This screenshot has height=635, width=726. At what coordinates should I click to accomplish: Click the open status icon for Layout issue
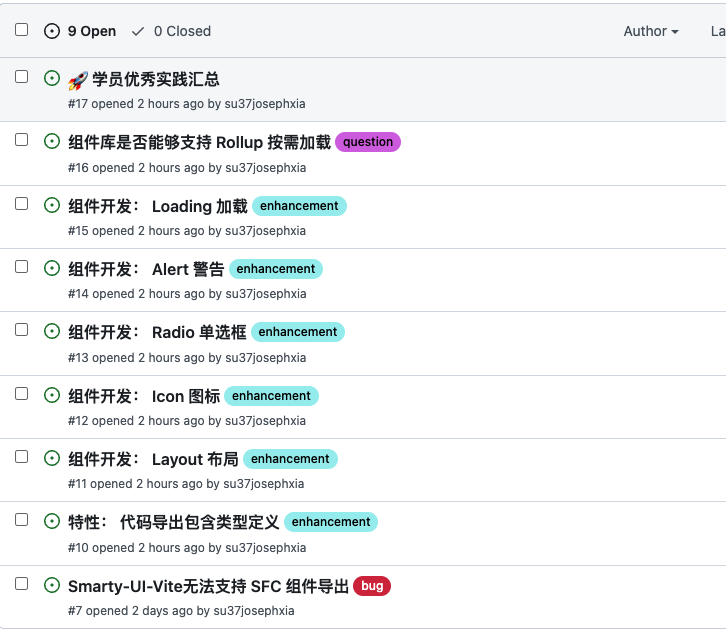click(52, 458)
